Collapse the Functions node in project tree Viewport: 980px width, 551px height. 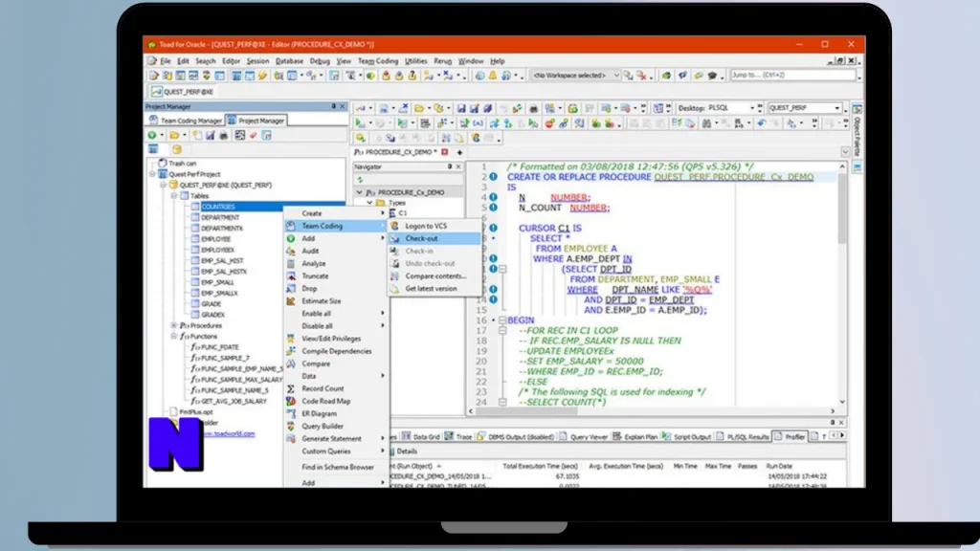click(x=174, y=336)
